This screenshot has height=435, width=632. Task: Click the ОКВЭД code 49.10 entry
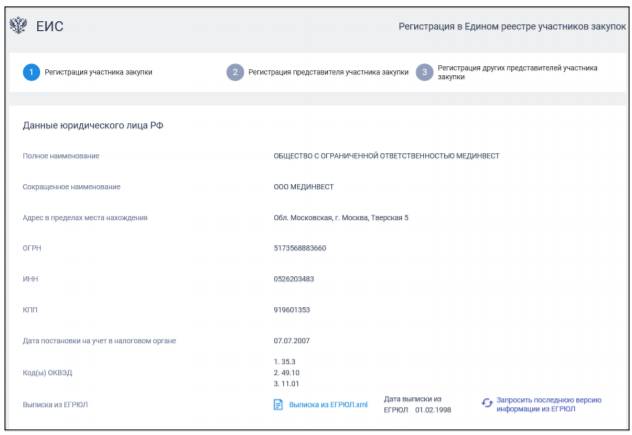pyautogui.click(x=289, y=370)
